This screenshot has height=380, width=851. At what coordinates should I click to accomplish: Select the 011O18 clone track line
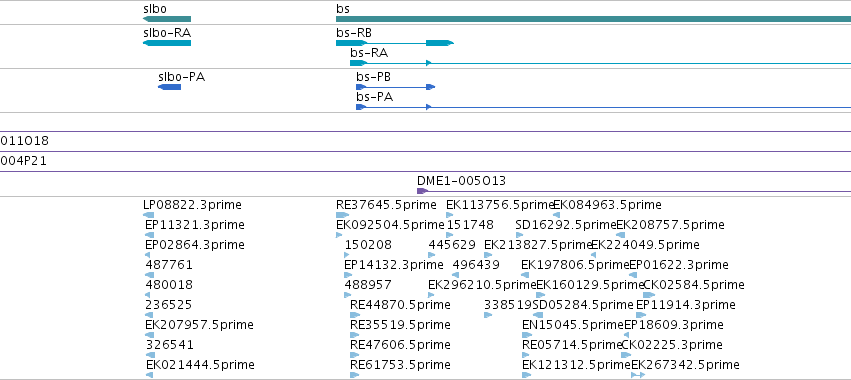point(426,151)
